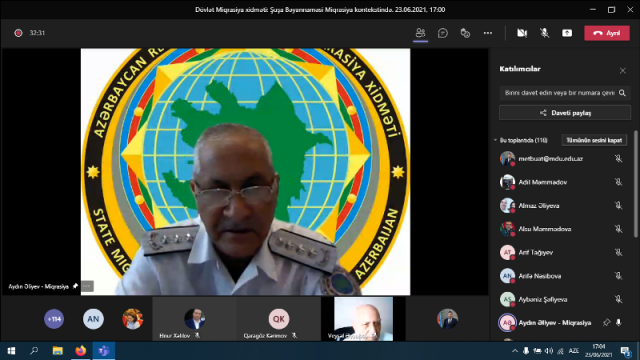Open the breakout rooms icon
This screenshot has width=640, height=360.
[465, 33]
